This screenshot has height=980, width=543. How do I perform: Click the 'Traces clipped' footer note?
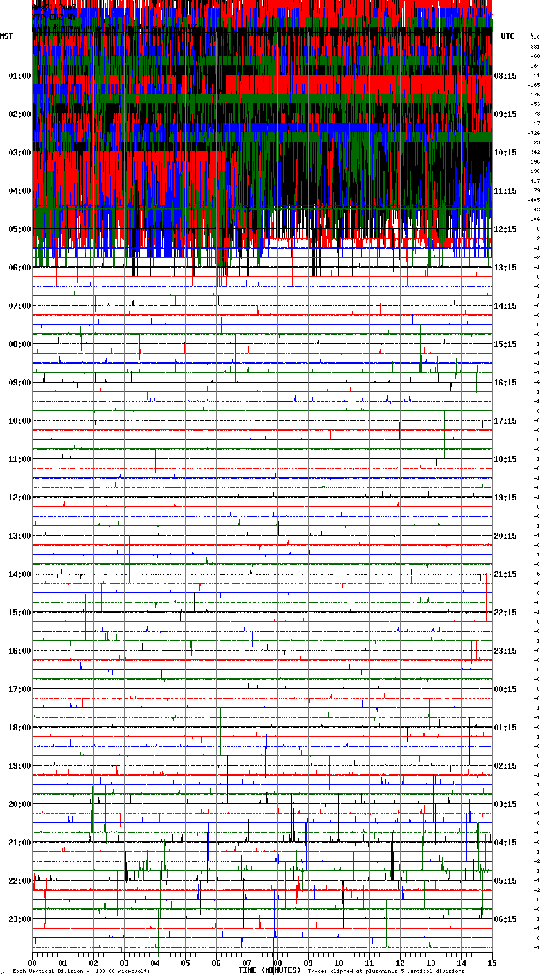click(386, 972)
